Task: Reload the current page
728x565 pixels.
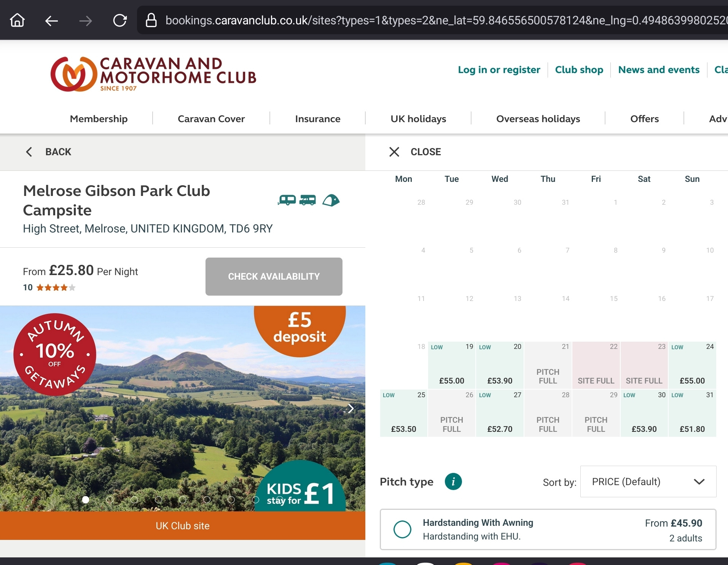Action: (x=120, y=20)
